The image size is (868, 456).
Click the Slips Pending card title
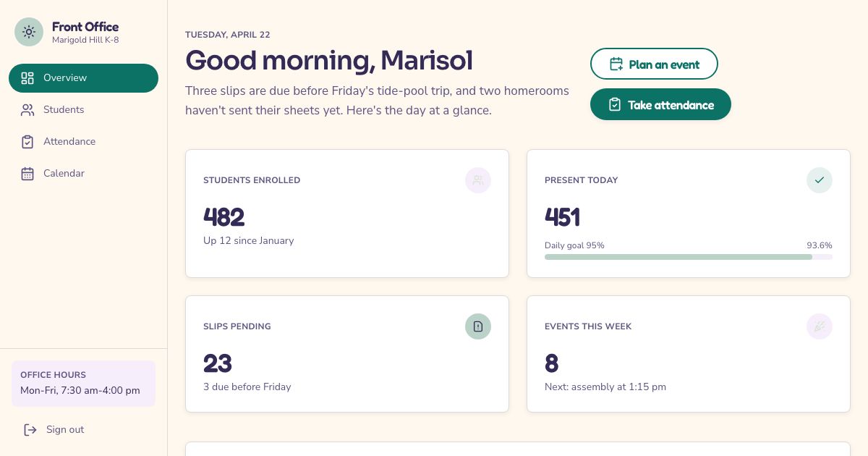[237, 326]
